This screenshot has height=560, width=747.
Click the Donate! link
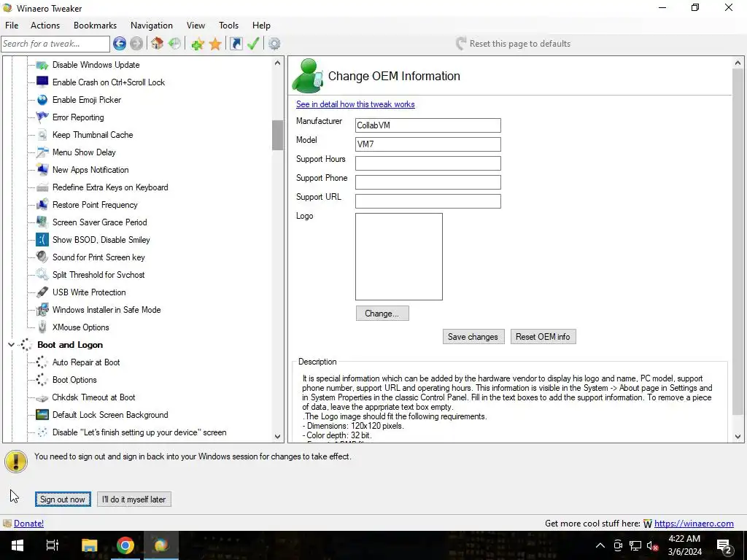coord(28,524)
